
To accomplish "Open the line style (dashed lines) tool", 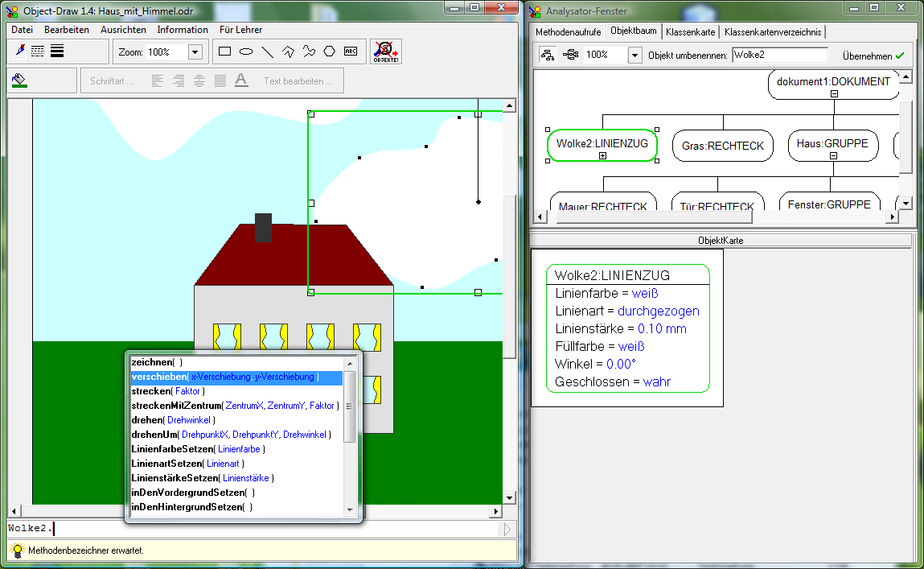I will click(x=38, y=51).
